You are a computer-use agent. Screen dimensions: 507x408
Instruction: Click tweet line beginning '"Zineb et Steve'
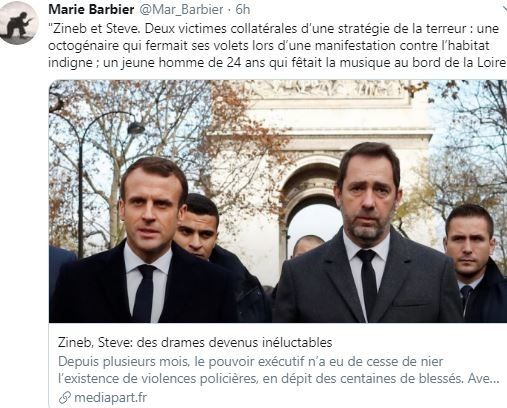coord(274,29)
